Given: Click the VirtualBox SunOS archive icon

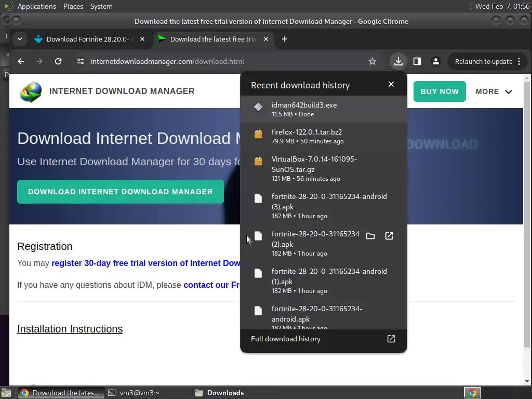Looking at the screenshot, I should point(258,161).
